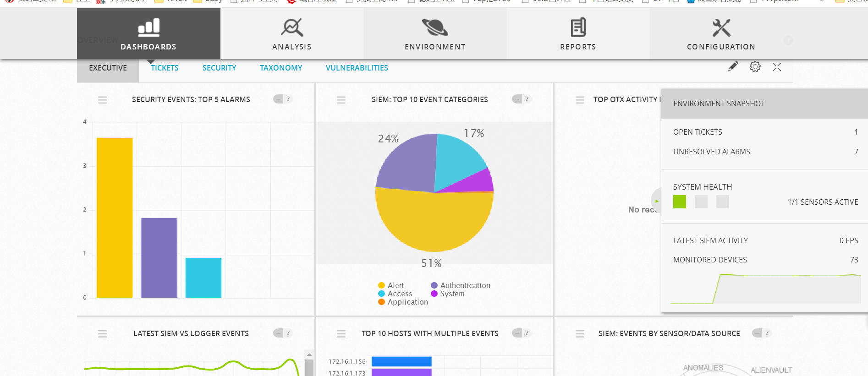Viewport: 868px width, 376px height.
Task: Click the blue bar for host 172.16.1.156
Action: [401, 361]
